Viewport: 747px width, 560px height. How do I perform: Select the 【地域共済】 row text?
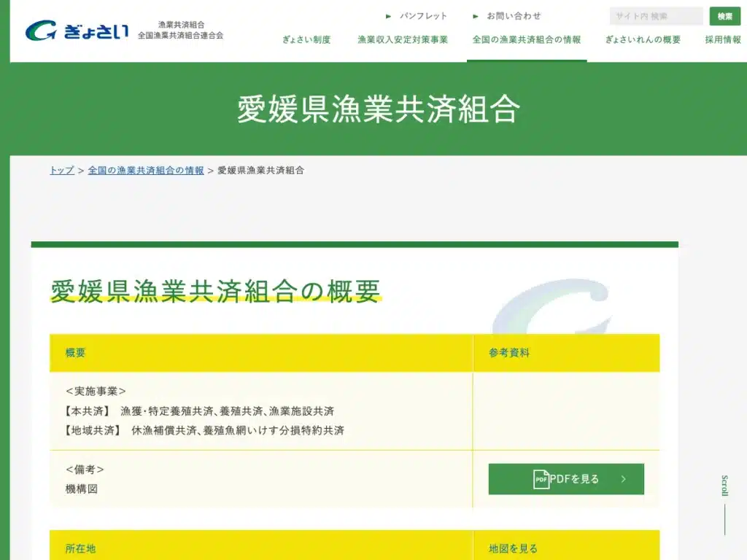[x=204, y=430]
